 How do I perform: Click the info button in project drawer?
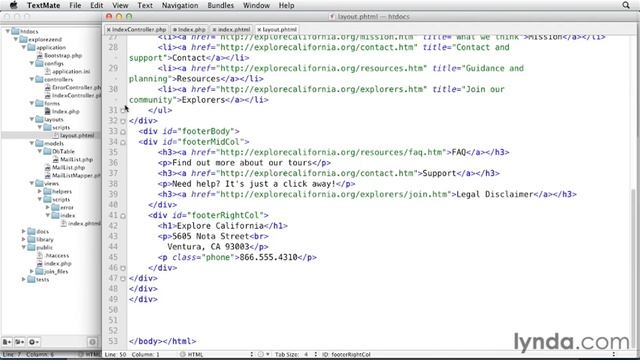tap(93, 342)
